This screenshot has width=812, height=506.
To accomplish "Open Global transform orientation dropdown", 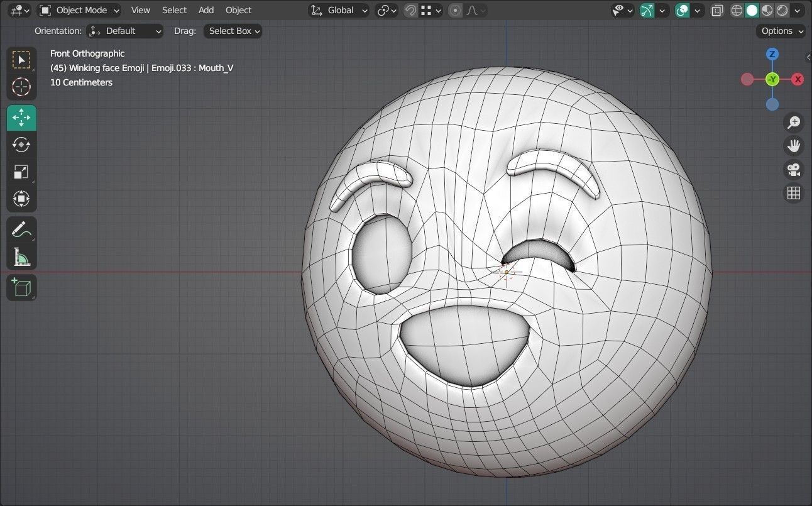I will [339, 10].
